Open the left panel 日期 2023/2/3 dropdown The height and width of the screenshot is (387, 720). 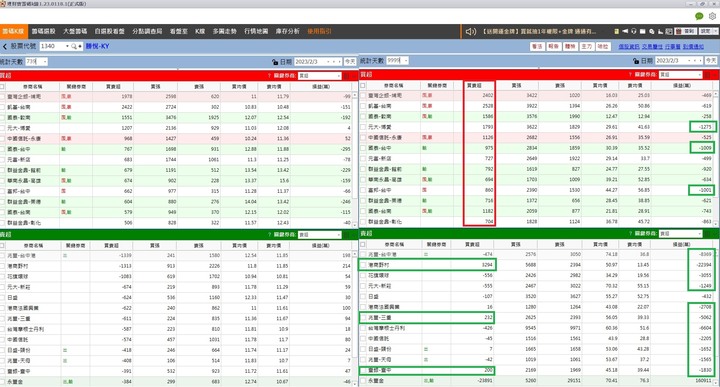[x=327, y=62]
